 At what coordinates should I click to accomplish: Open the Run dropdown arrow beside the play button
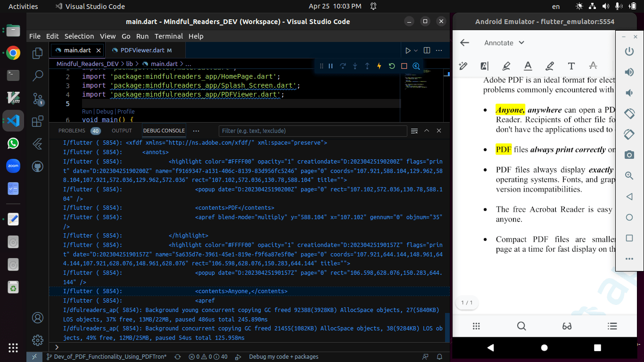[x=416, y=50]
